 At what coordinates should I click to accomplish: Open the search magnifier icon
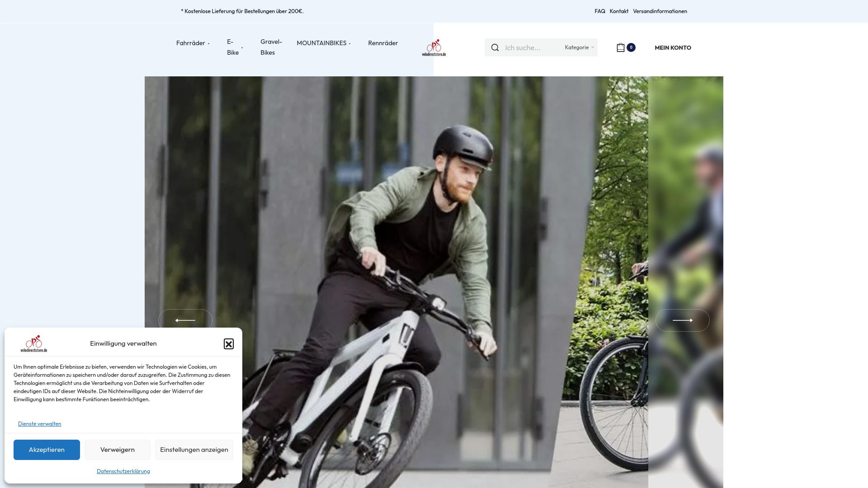495,47
